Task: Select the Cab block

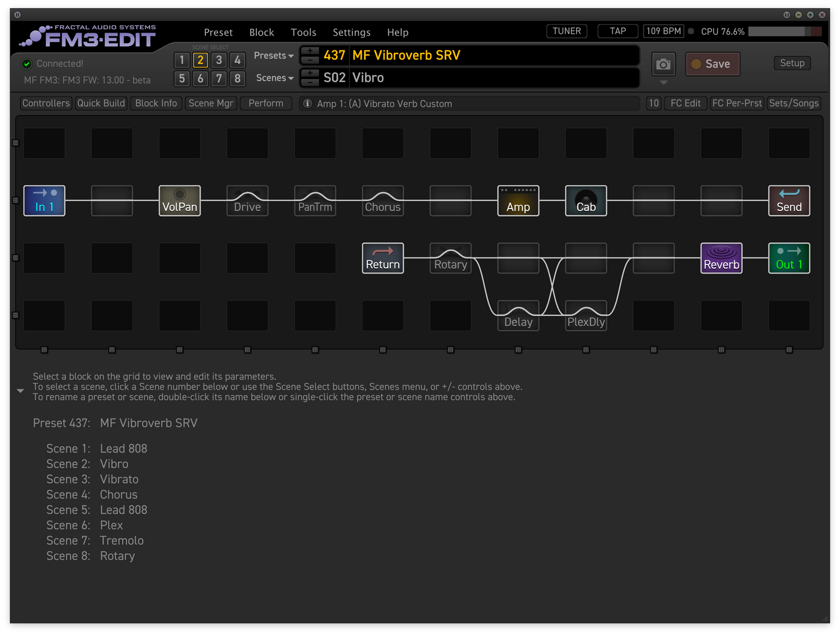Action: tap(586, 200)
